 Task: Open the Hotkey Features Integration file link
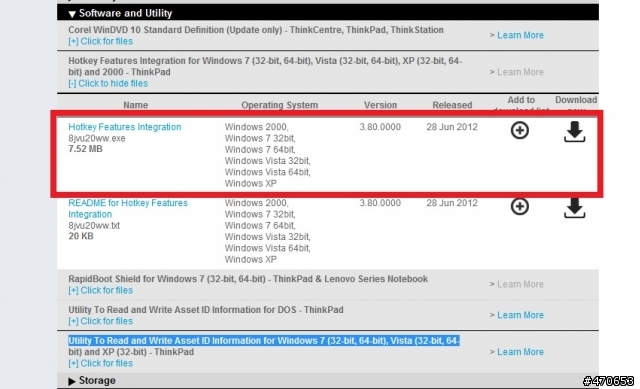pyautogui.click(x=124, y=127)
